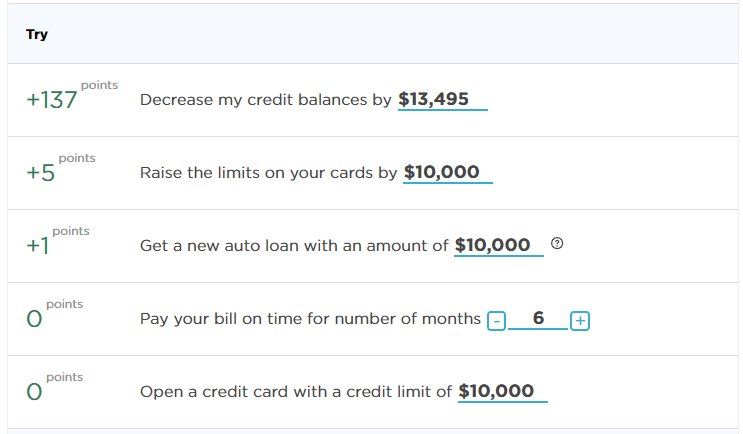The height and width of the screenshot is (434, 743).
Task: Click the 0 points for opening a credit card
Action: (35, 393)
